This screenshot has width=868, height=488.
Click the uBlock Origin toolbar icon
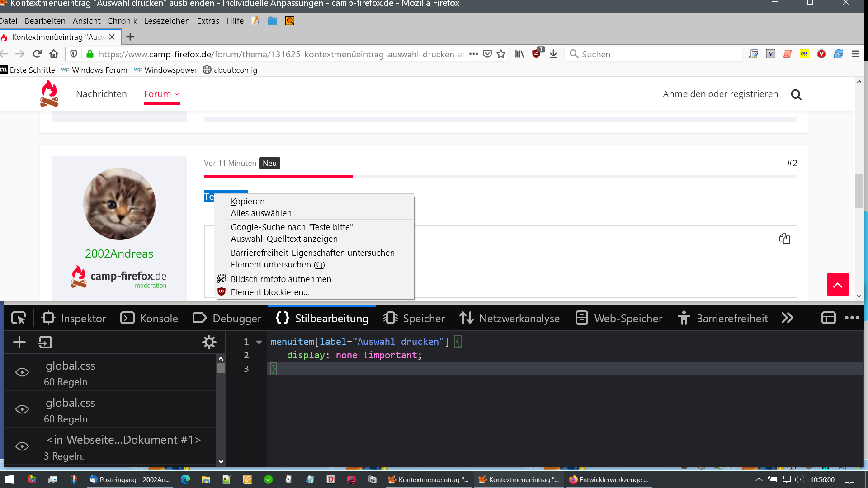[537, 54]
